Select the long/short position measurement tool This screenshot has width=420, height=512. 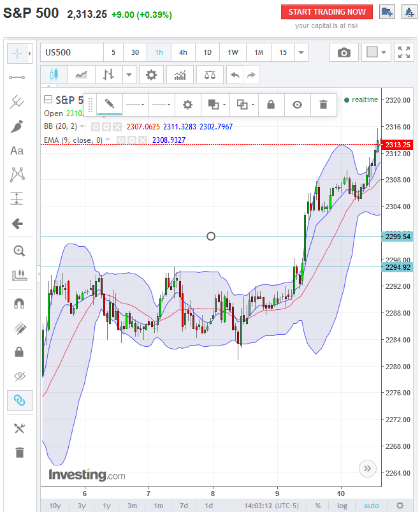17,198
